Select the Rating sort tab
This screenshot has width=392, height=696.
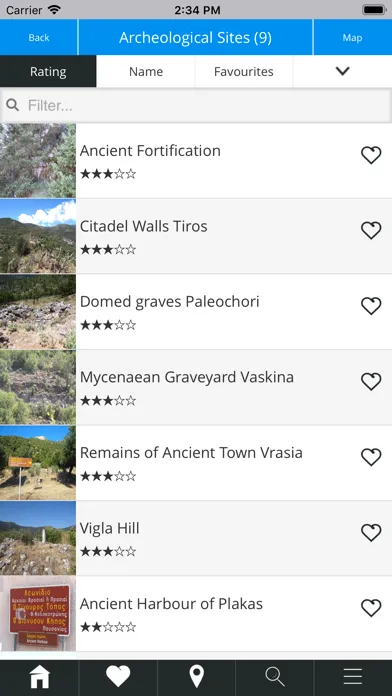48,71
